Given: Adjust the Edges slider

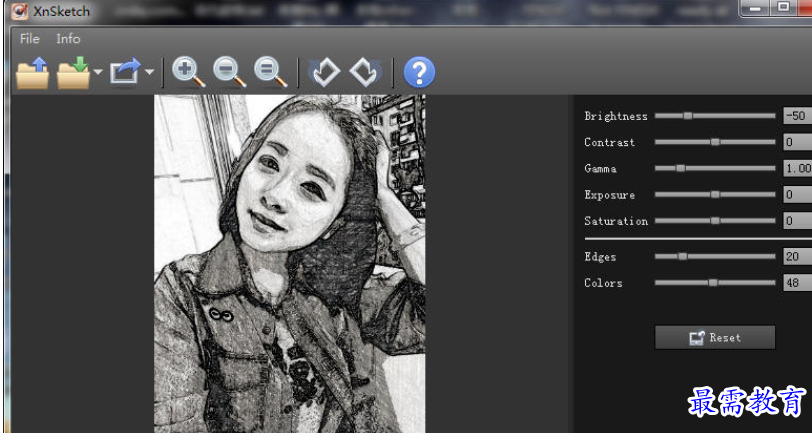Looking at the screenshot, I should click(x=715, y=256).
